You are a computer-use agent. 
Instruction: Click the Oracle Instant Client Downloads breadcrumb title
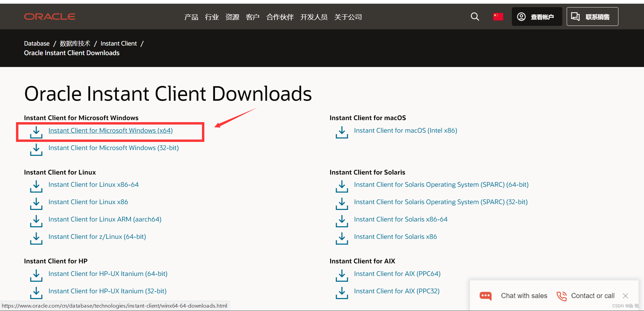72,53
